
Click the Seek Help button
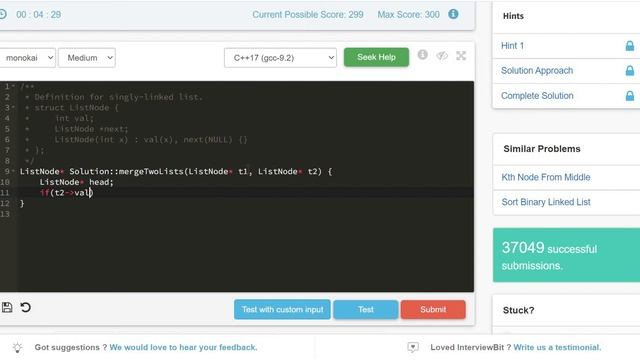[x=376, y=57]
